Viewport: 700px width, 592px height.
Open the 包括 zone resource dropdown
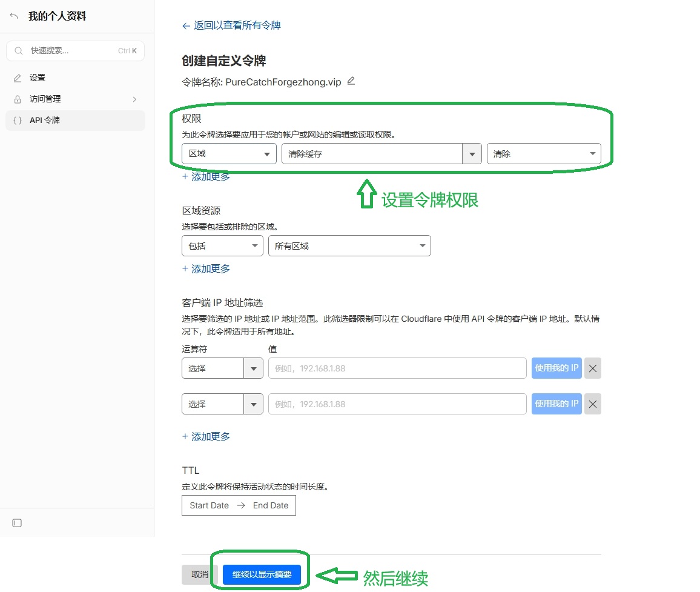pos(222,246)
